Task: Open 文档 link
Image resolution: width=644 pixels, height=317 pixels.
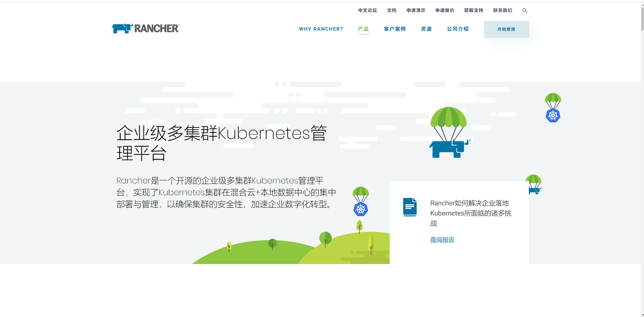Action: tap(392, 10)
